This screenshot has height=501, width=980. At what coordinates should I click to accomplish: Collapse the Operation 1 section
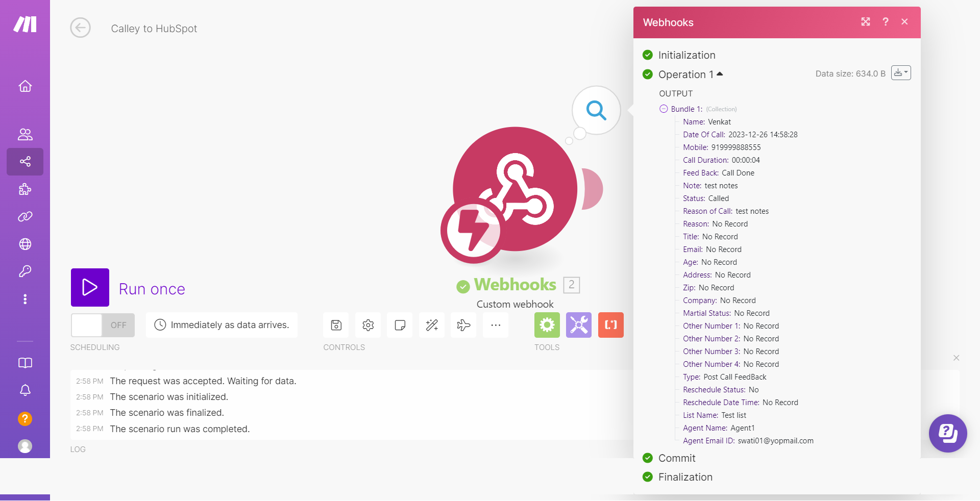point(691,74)
